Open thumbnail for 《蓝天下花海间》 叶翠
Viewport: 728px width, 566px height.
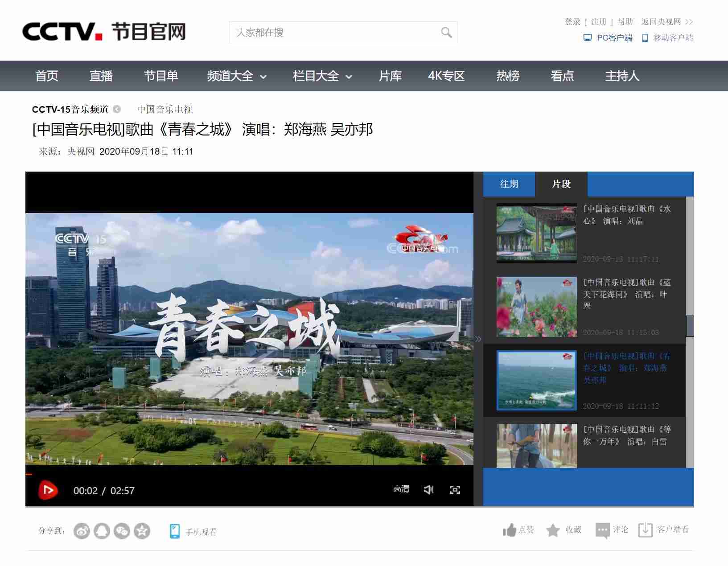536,307
